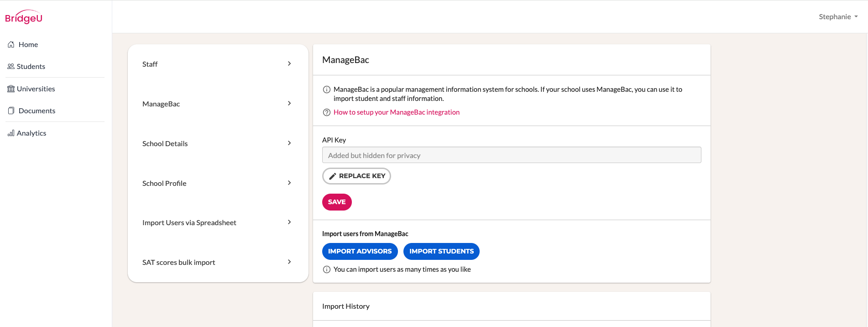Click the ManageBac description paragraph
The width and height of the screenshot is (868, 327).
(508, 94)
